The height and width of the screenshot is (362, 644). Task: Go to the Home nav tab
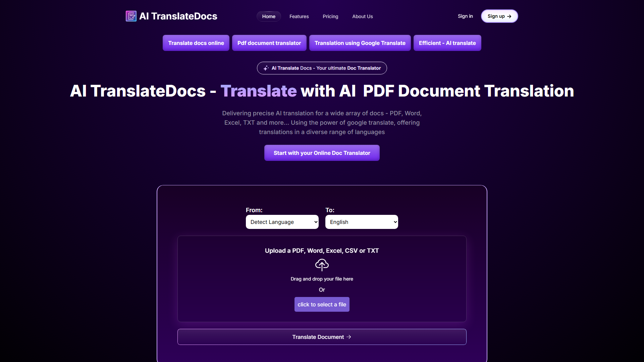(269, 16)
